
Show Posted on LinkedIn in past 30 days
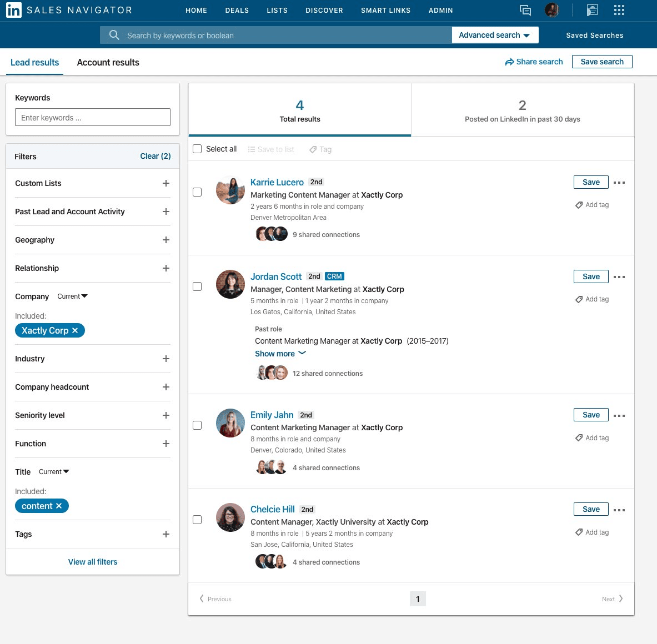click(x=522, y=110)
